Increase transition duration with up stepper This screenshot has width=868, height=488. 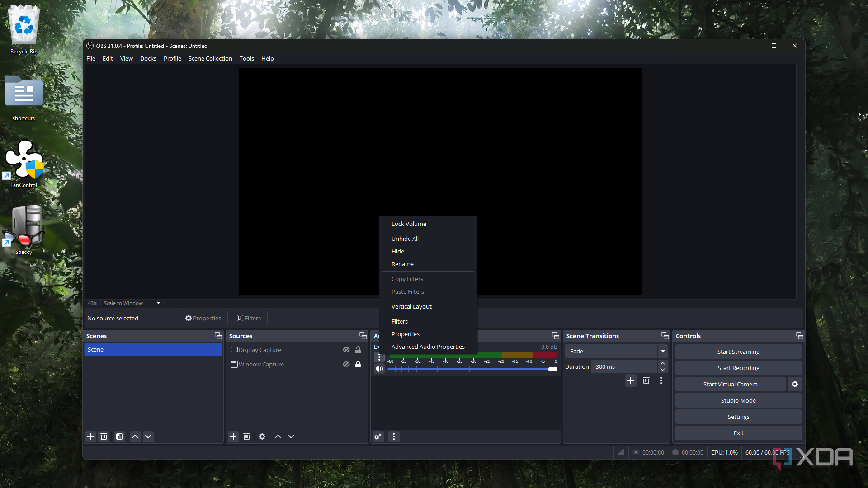(663, 363)
